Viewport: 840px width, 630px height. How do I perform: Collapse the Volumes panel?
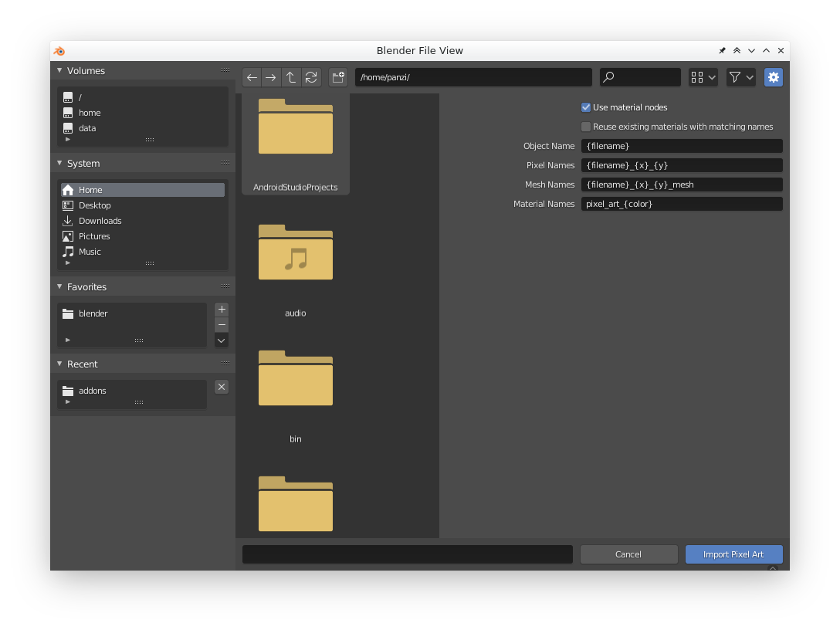[59, 70]
